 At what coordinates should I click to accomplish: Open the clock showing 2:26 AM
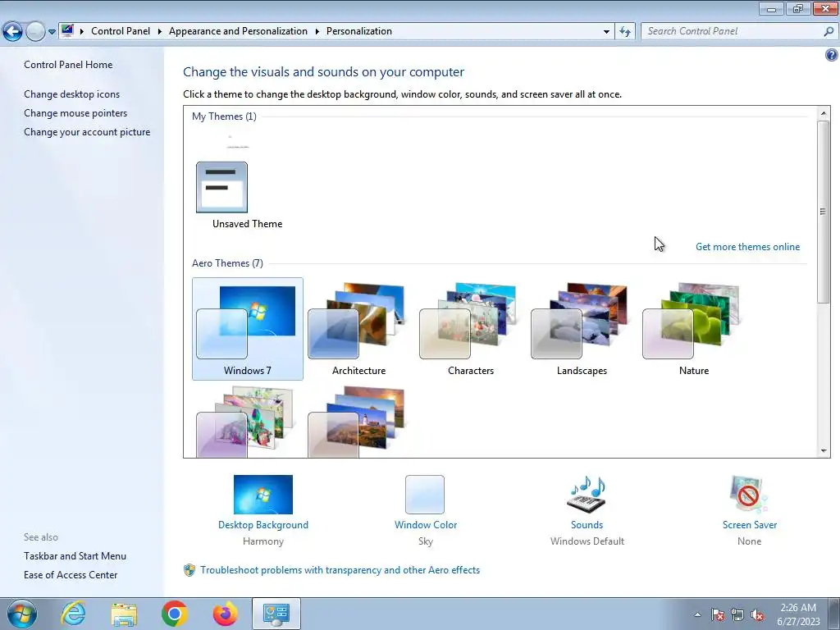[x=798, y=614]
